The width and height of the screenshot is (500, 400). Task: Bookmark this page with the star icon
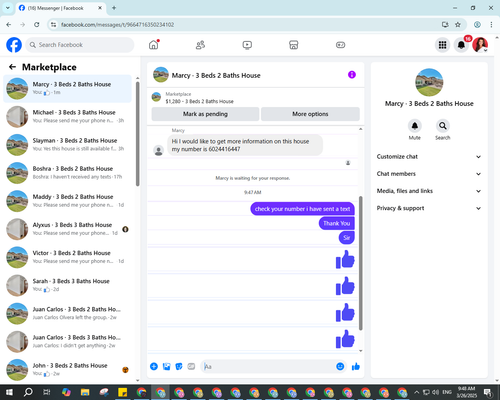point(458,25)
